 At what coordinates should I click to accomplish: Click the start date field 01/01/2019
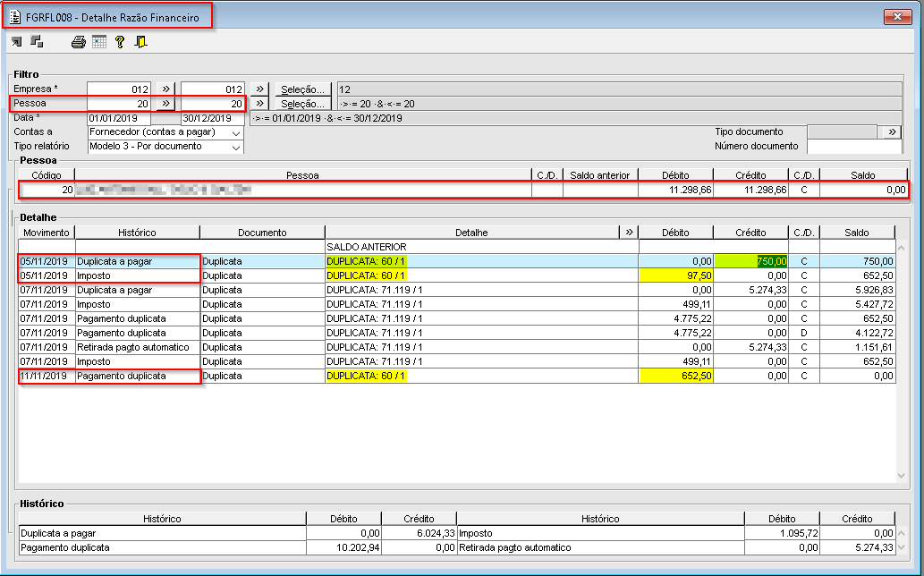click(x=118, y=118)
